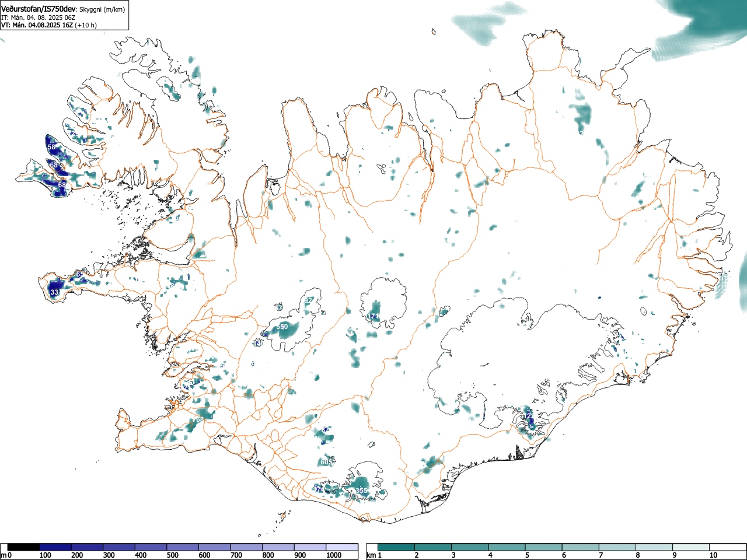Click the 'm' unit label on legend

[4, 555]
